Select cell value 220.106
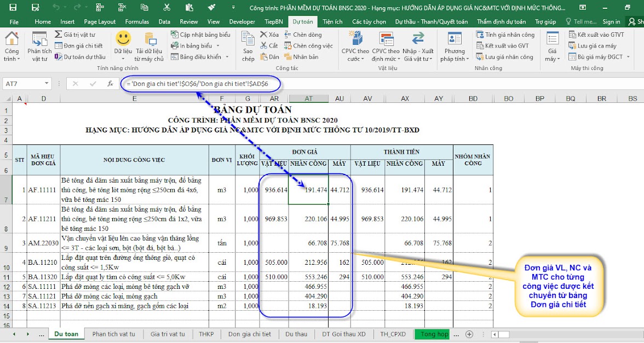 308,219
